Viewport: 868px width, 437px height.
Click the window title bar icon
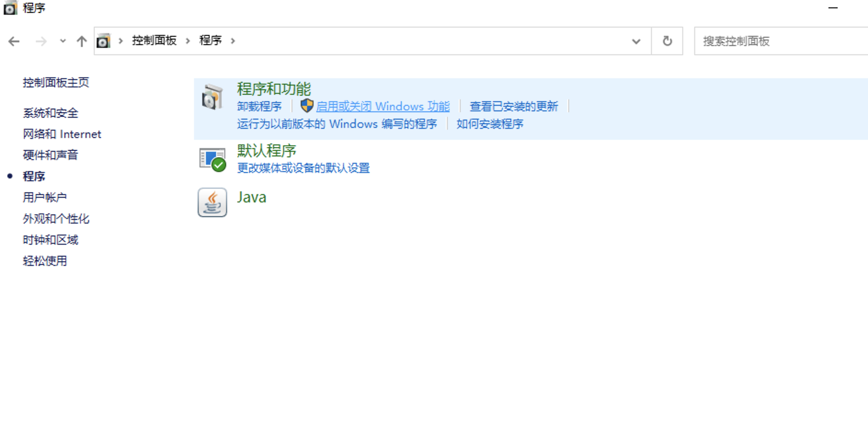(10, 8)
